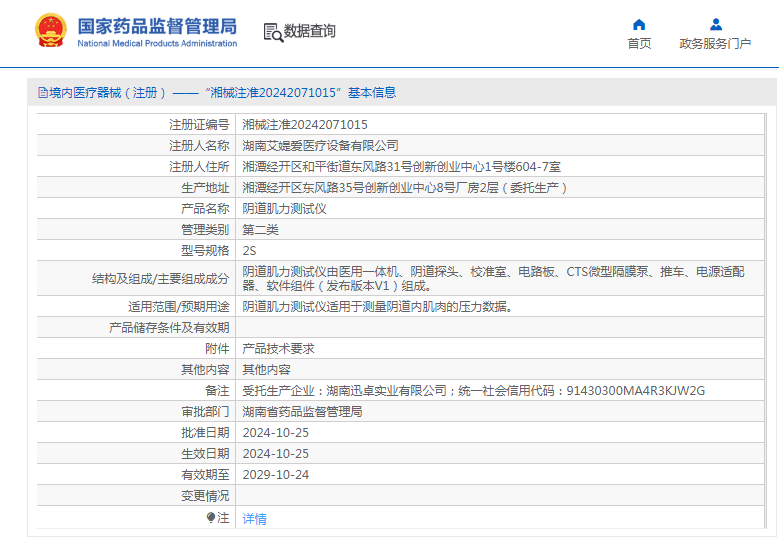
Task: Click the 结构及组成/主要组成成分 label
Action: (160, 279)
